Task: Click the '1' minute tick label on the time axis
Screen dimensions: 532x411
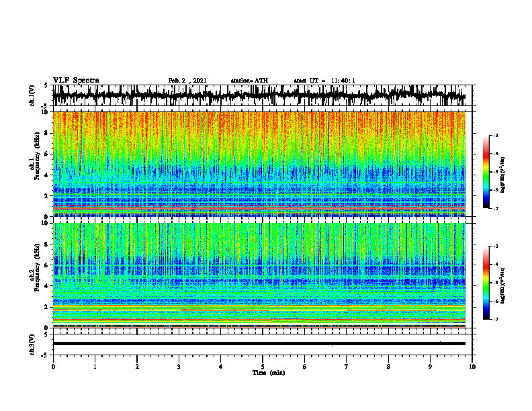Action: (x=95, y=367)
